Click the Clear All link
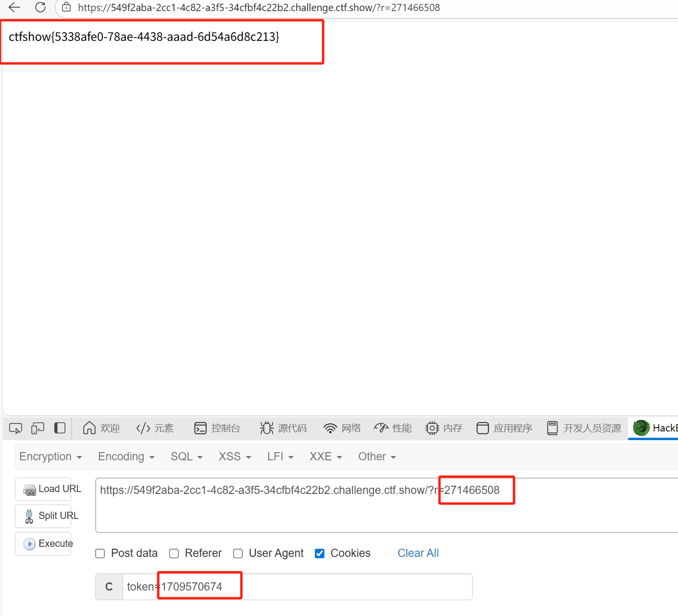The height and width of the screenshot is (616, 678). pos(418,553)
